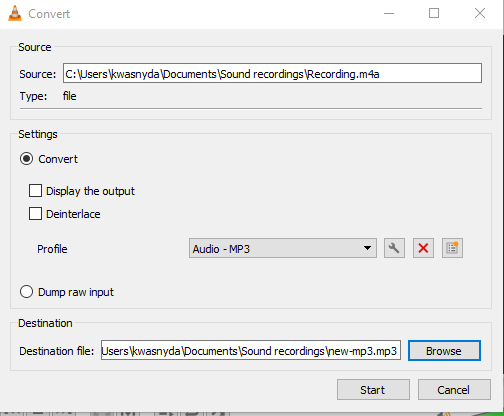This screenshot has width=504, height=416.
Task: Click the Destination file field
Action: (251, 350)
